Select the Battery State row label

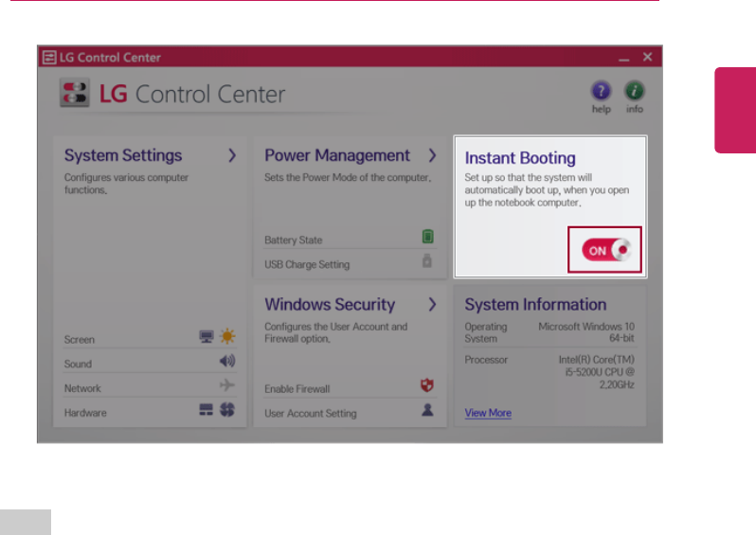[x=293, y=240]
